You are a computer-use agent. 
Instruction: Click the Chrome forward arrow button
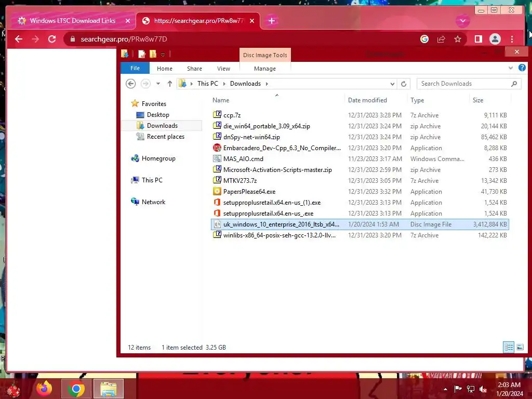tap(35, 39)
